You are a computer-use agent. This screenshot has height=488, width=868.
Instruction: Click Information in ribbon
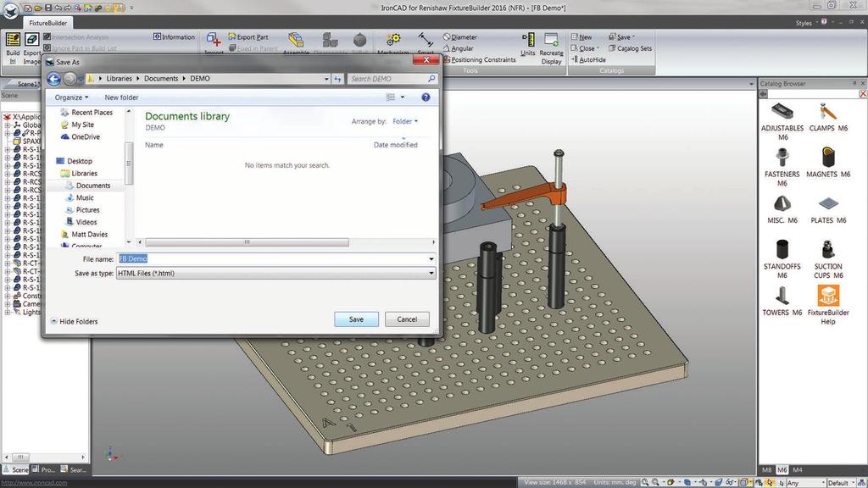(x=175, y=37)
